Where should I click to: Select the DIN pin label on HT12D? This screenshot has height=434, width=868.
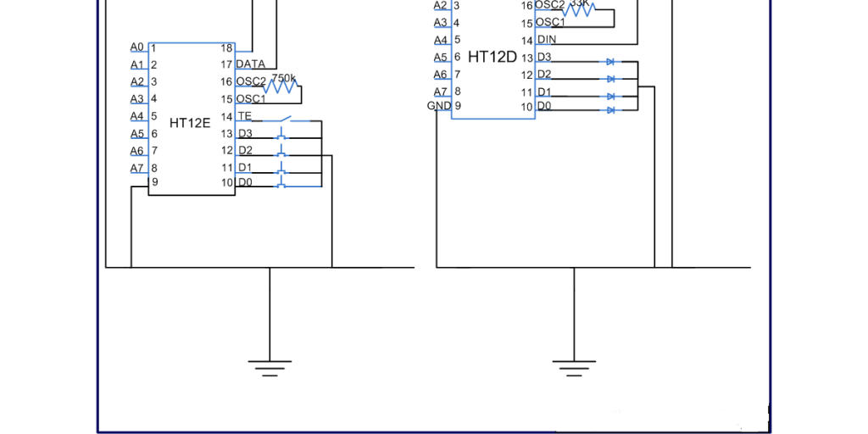(547, 39)
